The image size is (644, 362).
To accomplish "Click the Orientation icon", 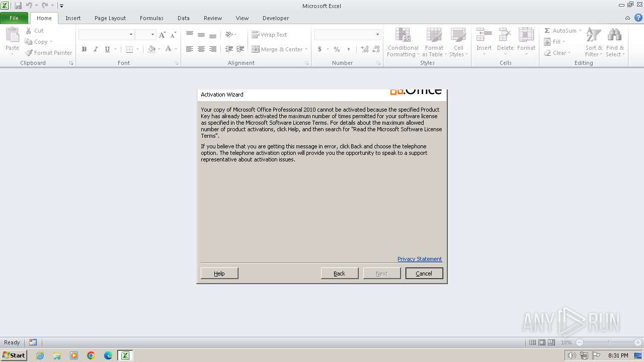I will [x=229, y=35].
